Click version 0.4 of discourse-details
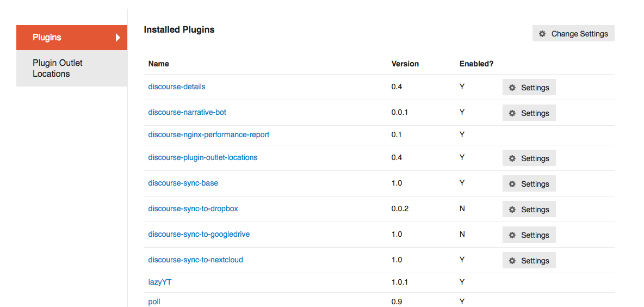Image resolution: width=644 pixels, height=307 pixels. pyautogui.click(x=397, y=87)
